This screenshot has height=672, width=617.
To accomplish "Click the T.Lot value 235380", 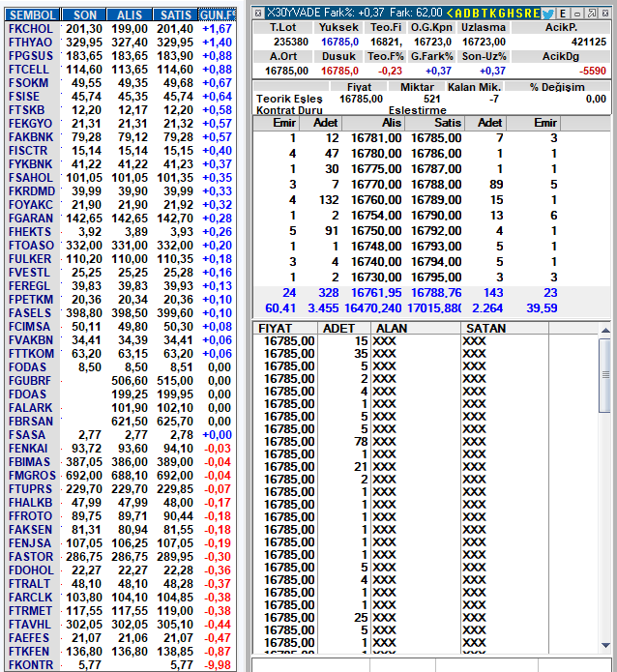I will click(x=291, y=42).
